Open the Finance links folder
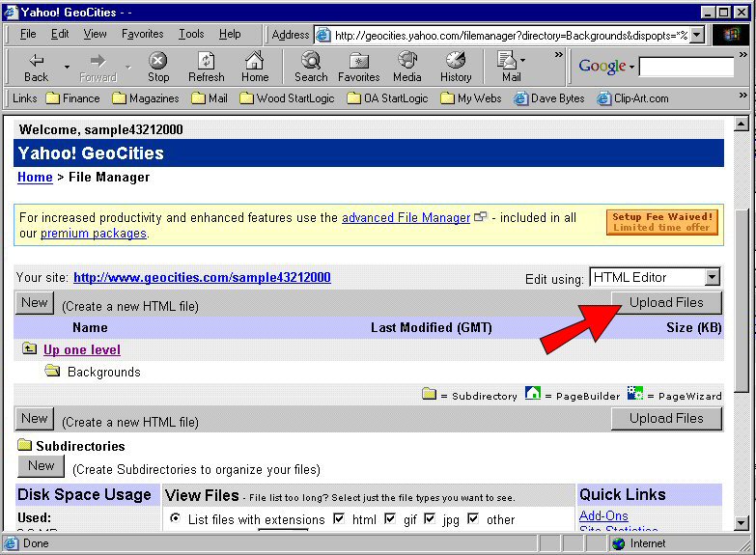 tap(72, 98)
